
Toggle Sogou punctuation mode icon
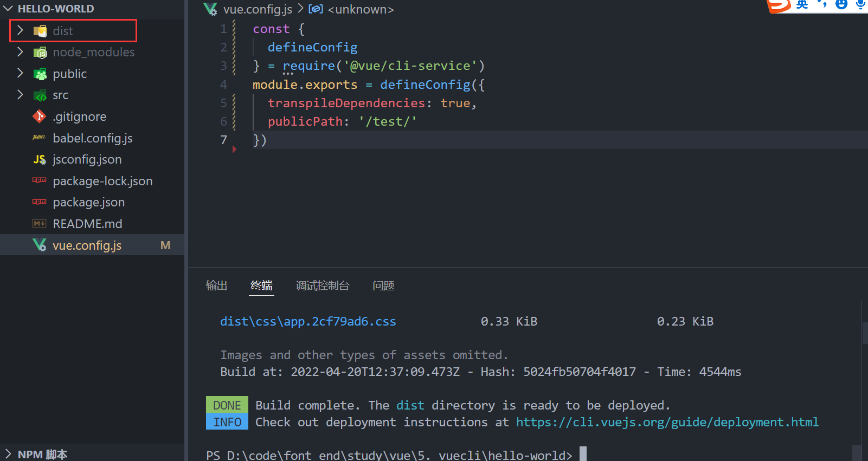pyautogui.click(x=822, y=4)
